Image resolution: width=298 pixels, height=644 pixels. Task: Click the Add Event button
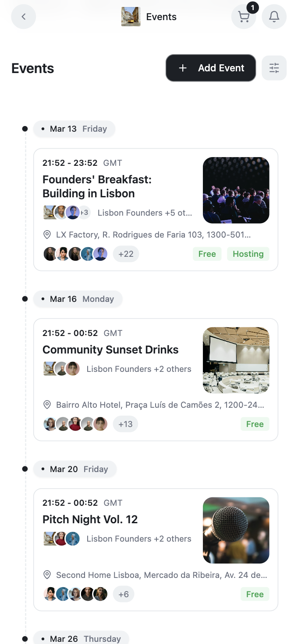click(210, 68)
